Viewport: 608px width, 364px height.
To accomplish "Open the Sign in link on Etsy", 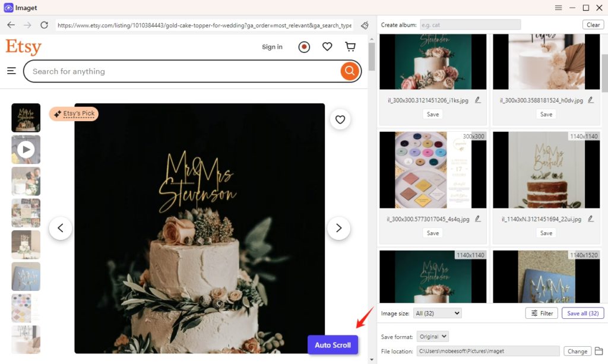I will point(272,47).
